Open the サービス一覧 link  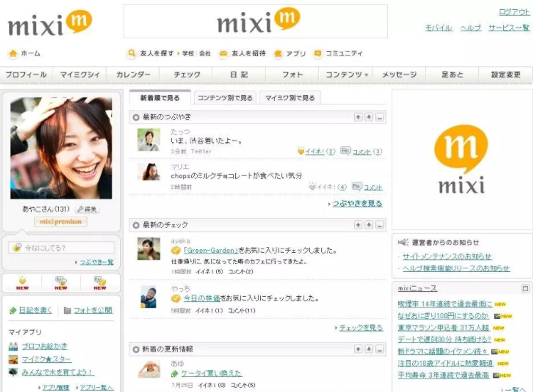click(x=509, y=28)
